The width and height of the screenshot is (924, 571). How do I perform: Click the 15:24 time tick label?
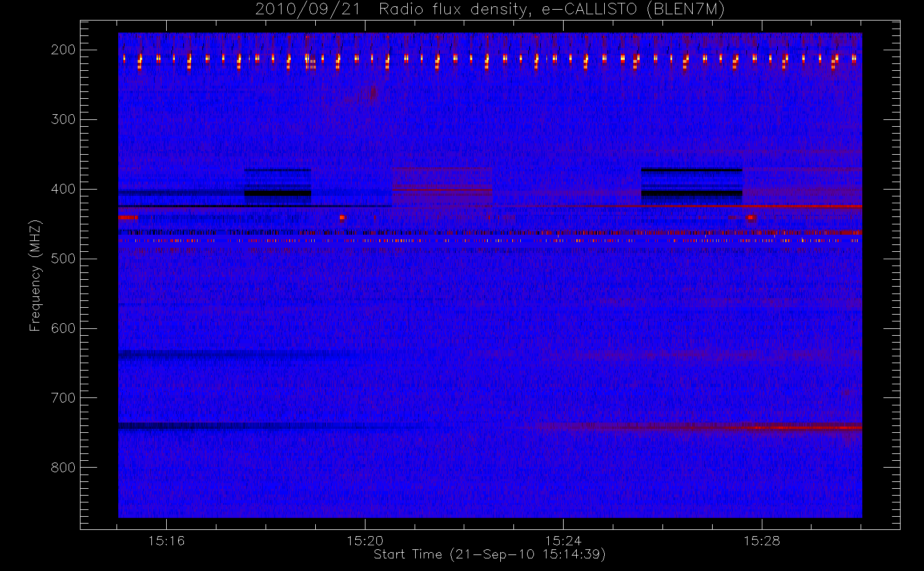click(563, 541)
